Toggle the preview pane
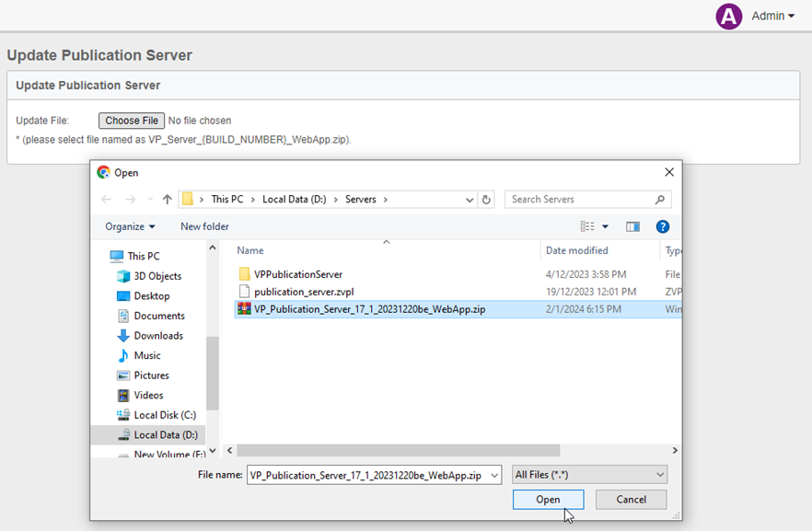The image size is (812, 531). pyautogui.click(x=632, y=226)
